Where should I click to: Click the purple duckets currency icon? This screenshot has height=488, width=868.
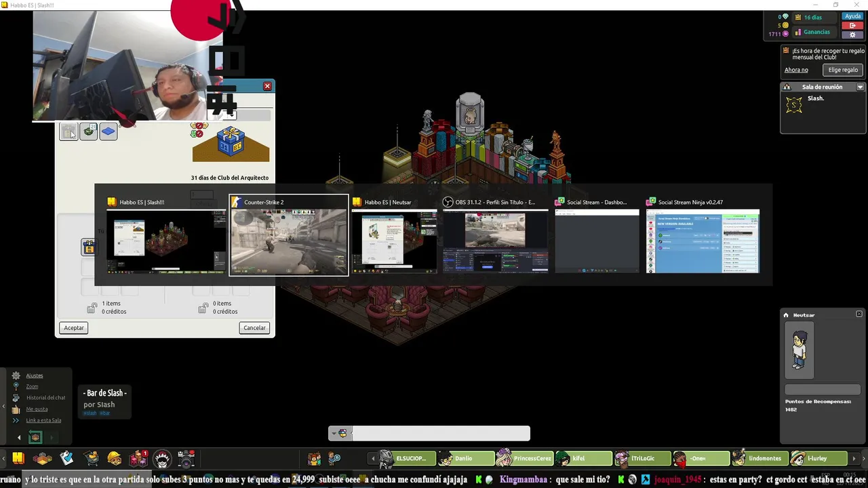pyautogui.click(x=785, y=33)
